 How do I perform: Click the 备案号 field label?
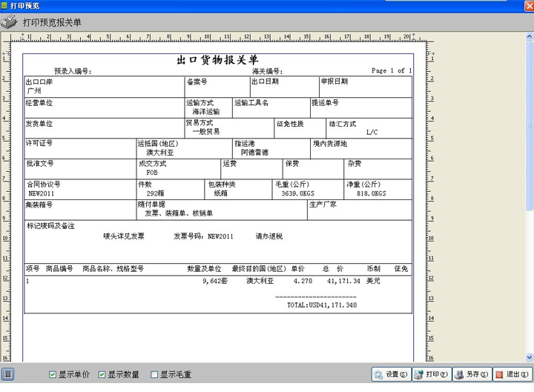coord(197,82)
